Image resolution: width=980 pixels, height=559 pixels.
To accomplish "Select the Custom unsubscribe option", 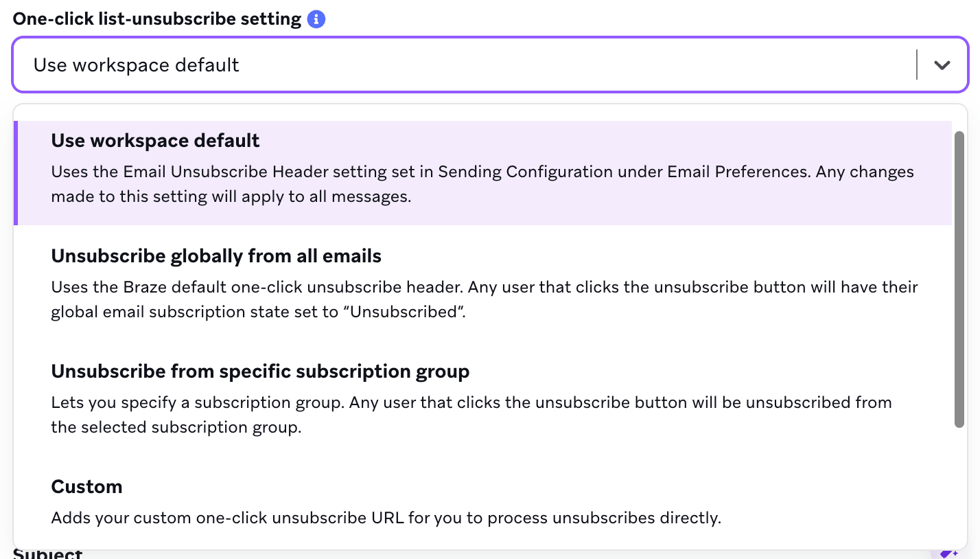I will pyautogui.click(x=484, y=501).
